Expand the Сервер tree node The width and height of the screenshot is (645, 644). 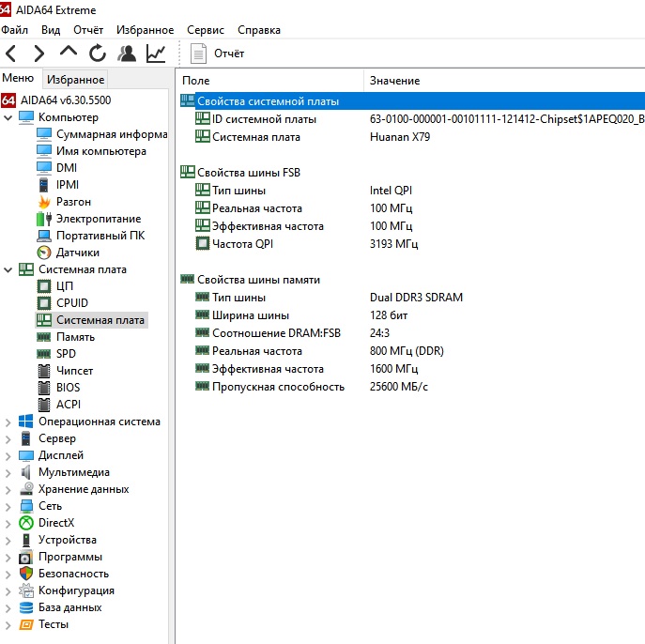[x=8, y=438]
